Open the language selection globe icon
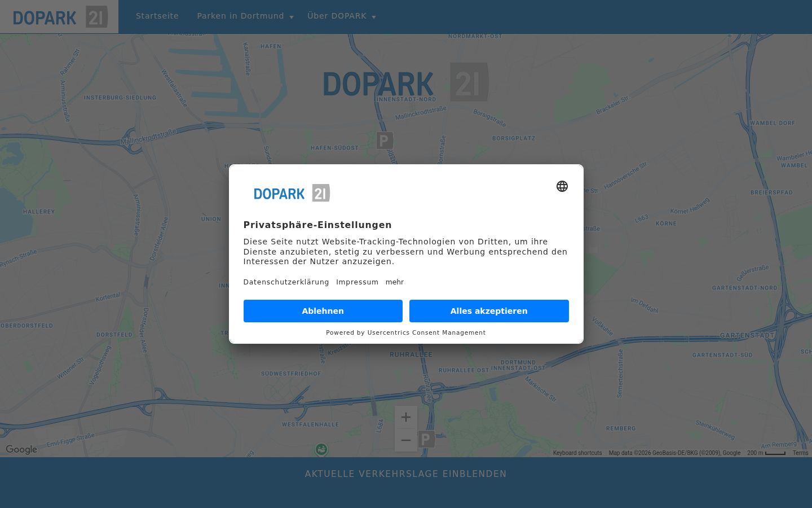The height and width of the screenshot is (508, 812). pos(562,186)
